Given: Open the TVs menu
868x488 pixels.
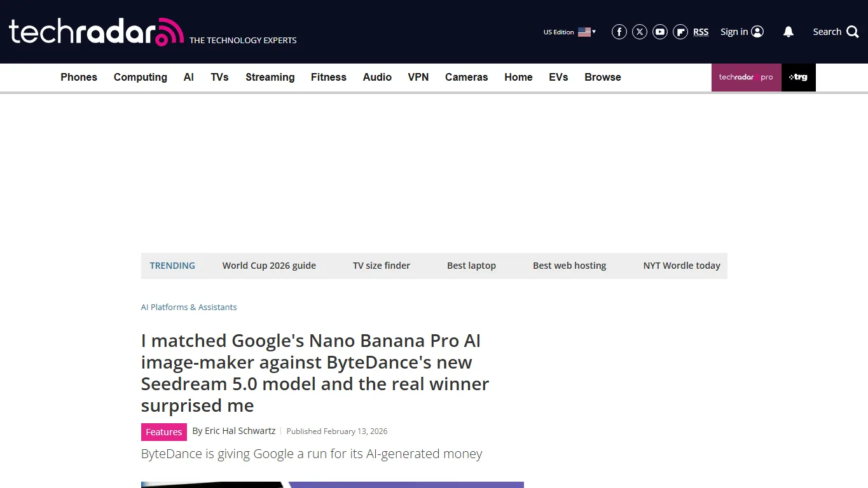Looking at the screenshot, I should [x=219, y=78].
